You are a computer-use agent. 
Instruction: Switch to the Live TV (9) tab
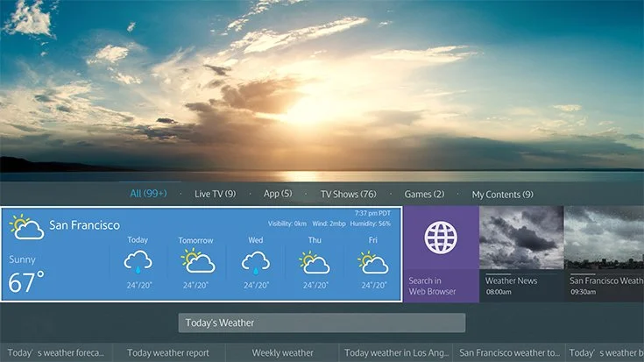(x=215, y=194)
